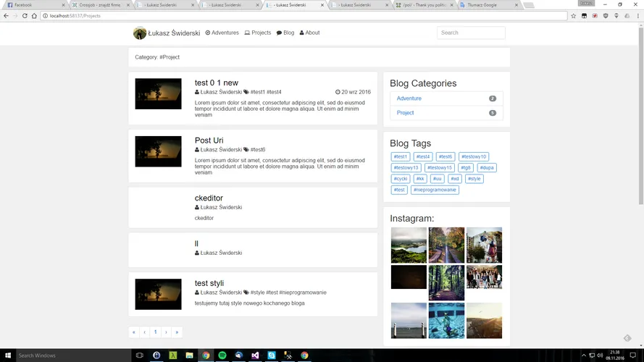The height and width of the screenshot is (362, 644).
Task: Open the 'test styli' post title
Action: (x=209, y=283)
